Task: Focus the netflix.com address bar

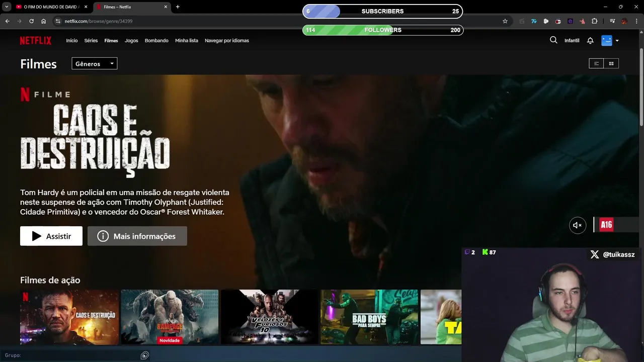Action: pos(282,21)
